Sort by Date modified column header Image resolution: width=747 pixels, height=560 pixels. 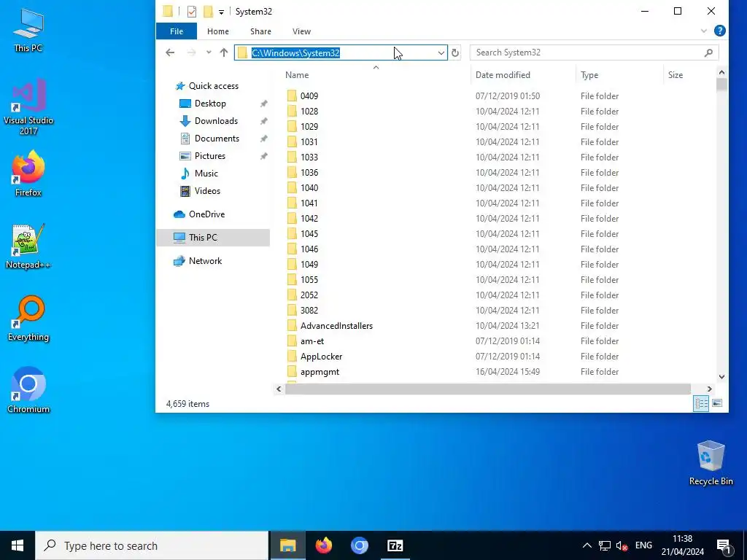click(503, 75)
